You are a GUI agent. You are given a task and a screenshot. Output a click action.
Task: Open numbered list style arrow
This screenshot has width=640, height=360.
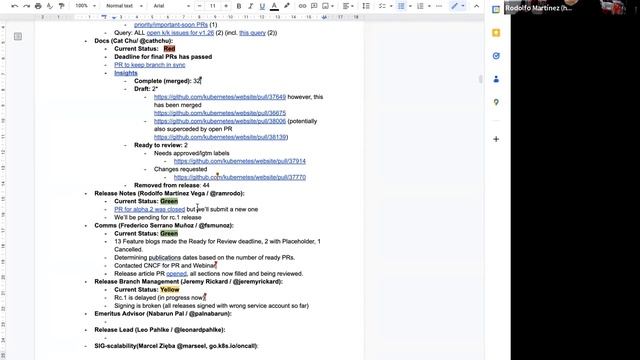(429, 6)
